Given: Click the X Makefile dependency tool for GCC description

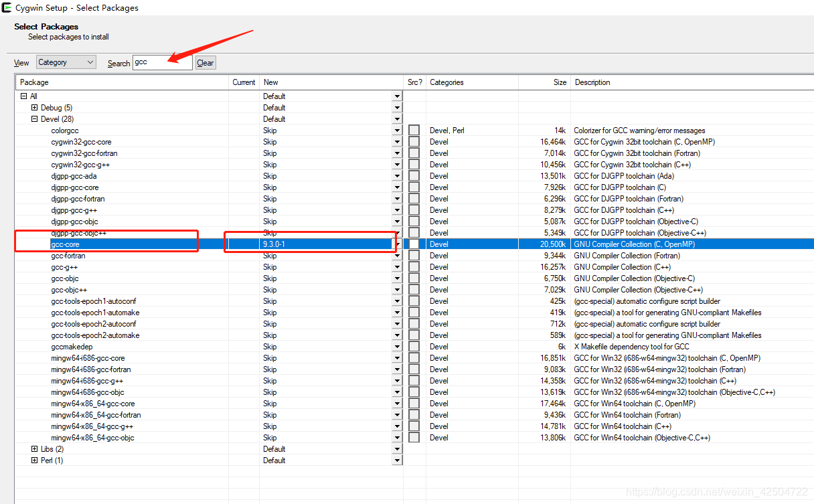Looking at the screenshot, I should tap(631, 347).
